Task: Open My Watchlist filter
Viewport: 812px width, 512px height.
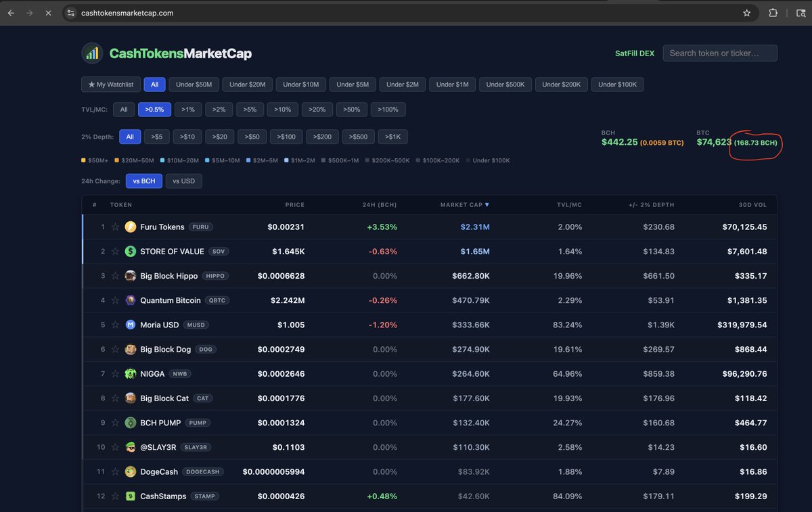Action: 111,85
